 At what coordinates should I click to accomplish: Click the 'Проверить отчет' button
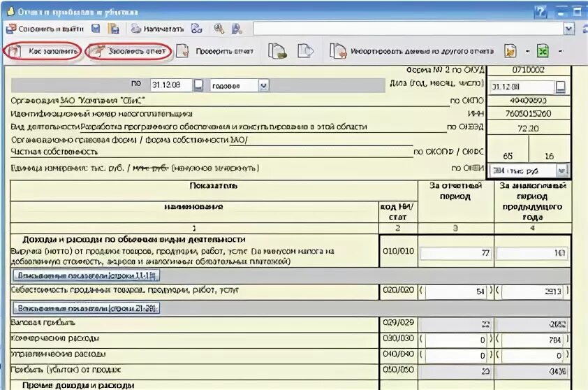pos(215,51)
